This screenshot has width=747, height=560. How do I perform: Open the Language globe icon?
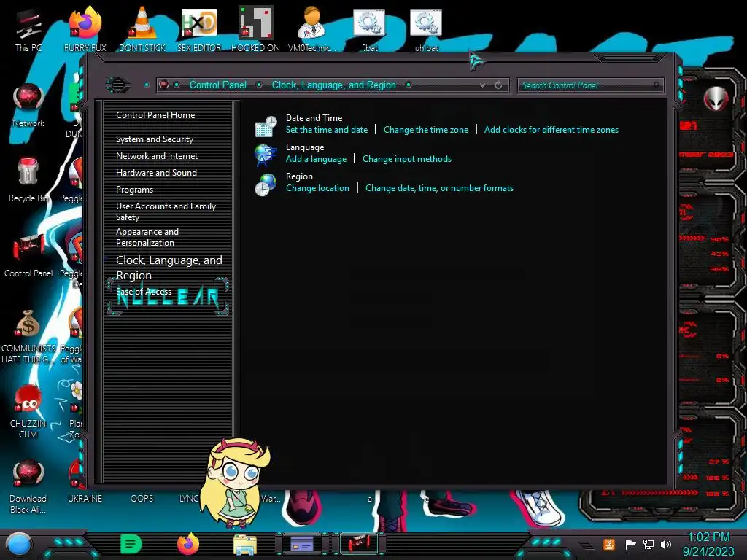point(266,155)
